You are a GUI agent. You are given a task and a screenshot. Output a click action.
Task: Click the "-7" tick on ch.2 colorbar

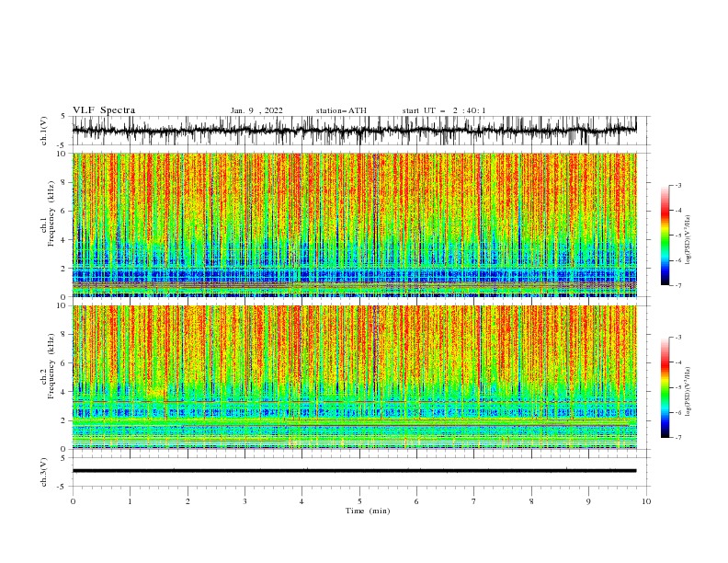click(677, 437)
